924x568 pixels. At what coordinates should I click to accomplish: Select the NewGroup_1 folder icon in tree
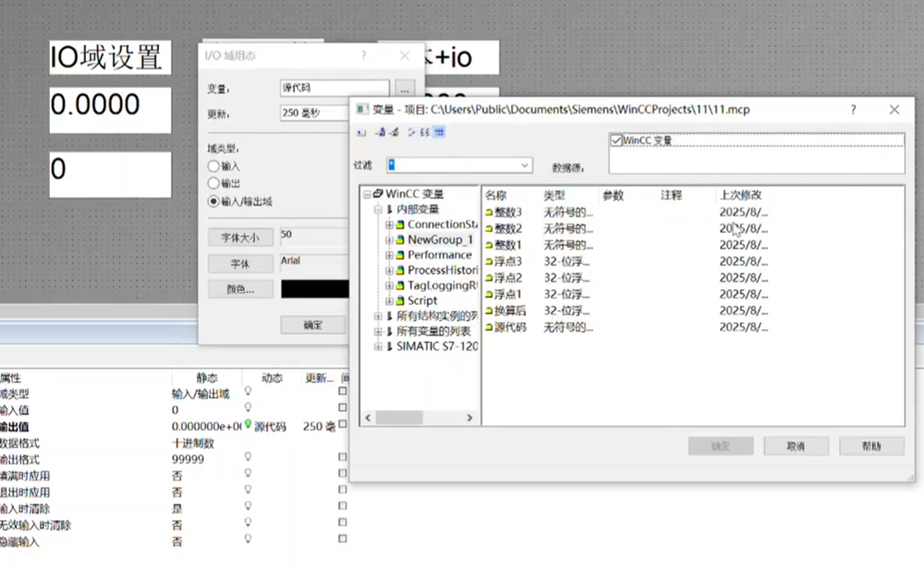tap(401, 240)
